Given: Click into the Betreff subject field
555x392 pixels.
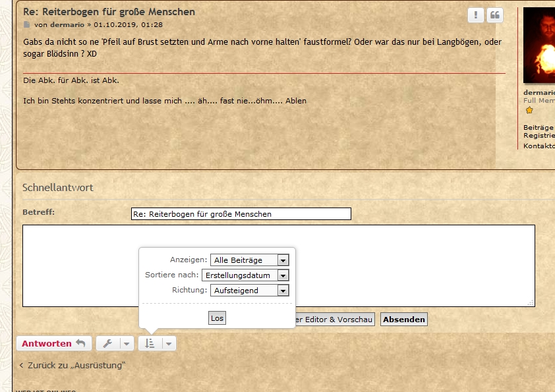Looking at the screenshot, I should coord(241,214).
